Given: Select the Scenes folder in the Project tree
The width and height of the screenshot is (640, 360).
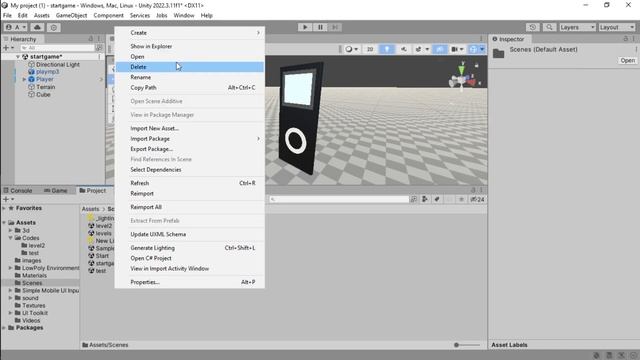Looking at the screenshot, I should tap(32, 283).
